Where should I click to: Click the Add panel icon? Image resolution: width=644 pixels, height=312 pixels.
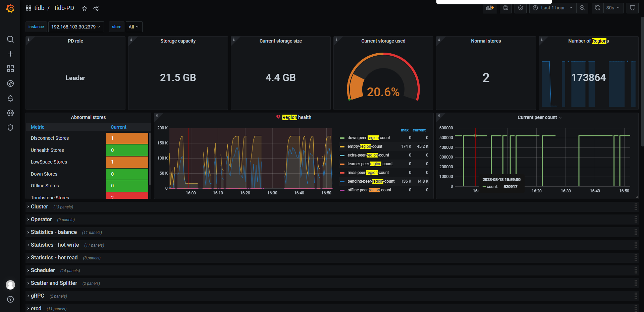pos(490,8)
